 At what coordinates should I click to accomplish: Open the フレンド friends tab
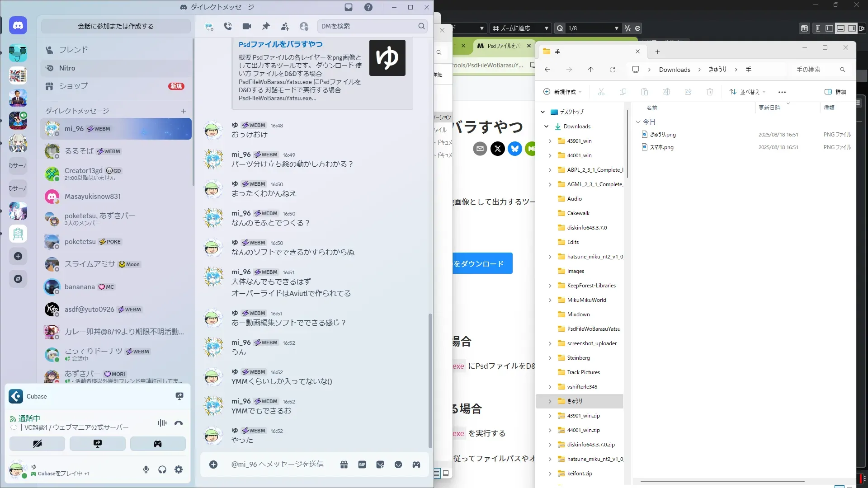(73, 50)
